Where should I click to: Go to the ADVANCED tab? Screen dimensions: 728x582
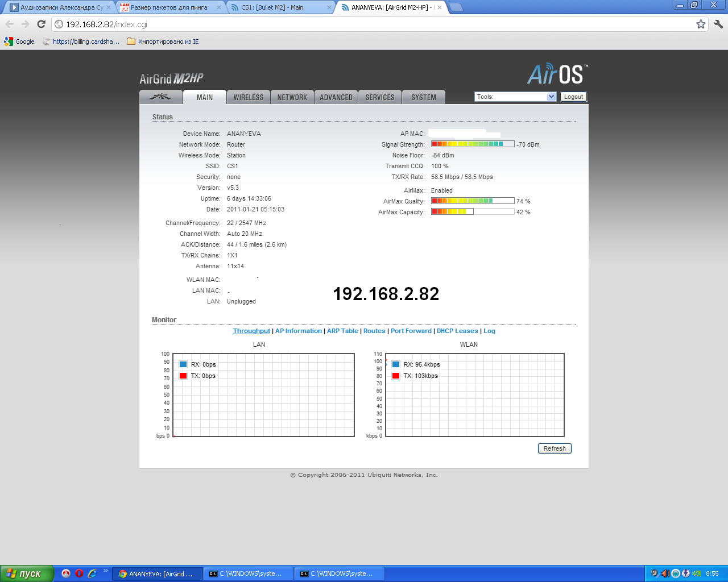pyautogui.click(x=336, y=97)
